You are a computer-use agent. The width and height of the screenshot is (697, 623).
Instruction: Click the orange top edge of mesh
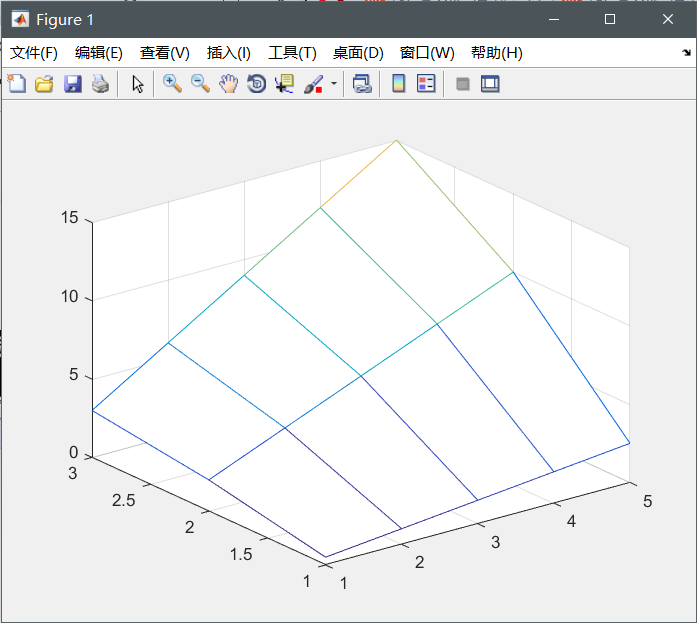point(358,174)
